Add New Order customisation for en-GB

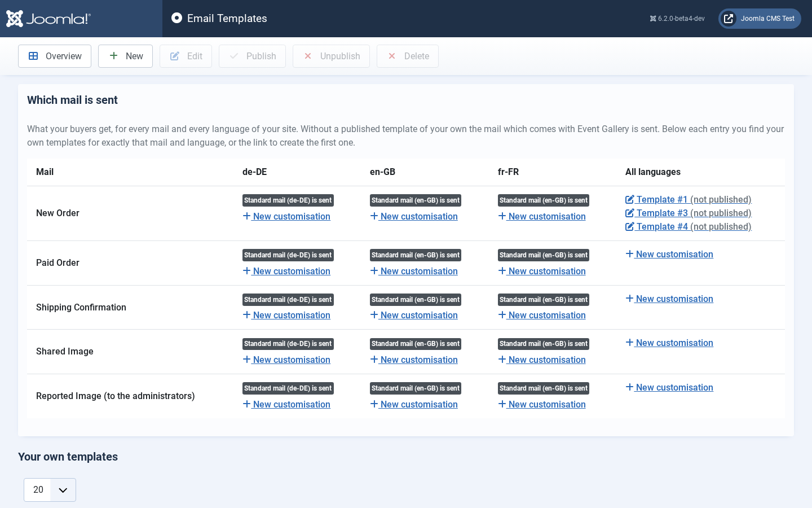point(414,216)
